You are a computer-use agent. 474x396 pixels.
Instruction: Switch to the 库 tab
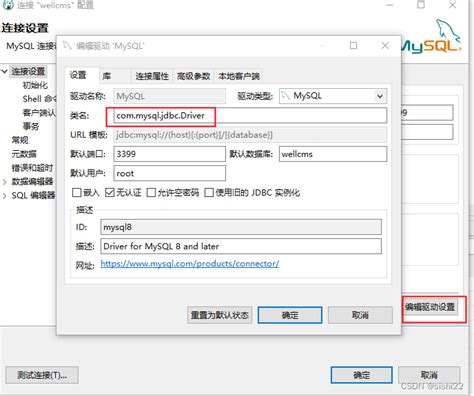click(x=115, y=76)
